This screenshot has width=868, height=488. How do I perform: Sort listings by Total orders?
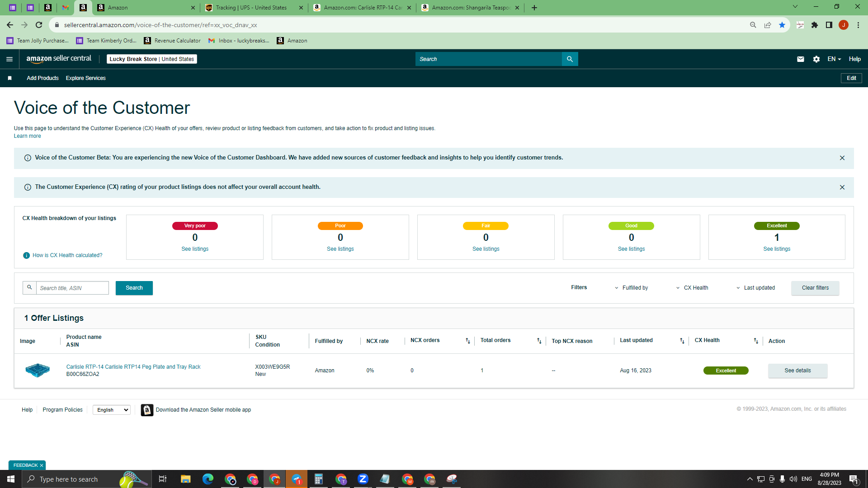[x=539, y=341]
